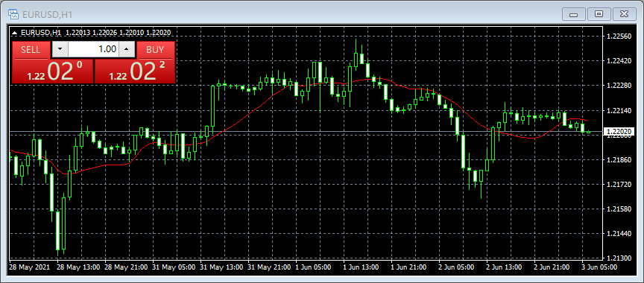The height and width of the screenshot is (283, 644).
Task: Click the 1 Jun 13:00 time label
Action: 361,267
